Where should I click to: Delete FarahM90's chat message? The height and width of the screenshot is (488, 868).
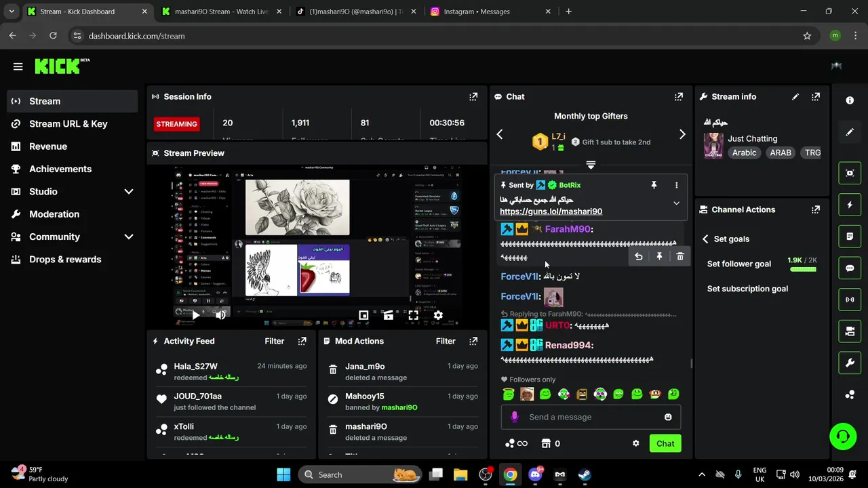pyautogui.click(x=680, y=256)
